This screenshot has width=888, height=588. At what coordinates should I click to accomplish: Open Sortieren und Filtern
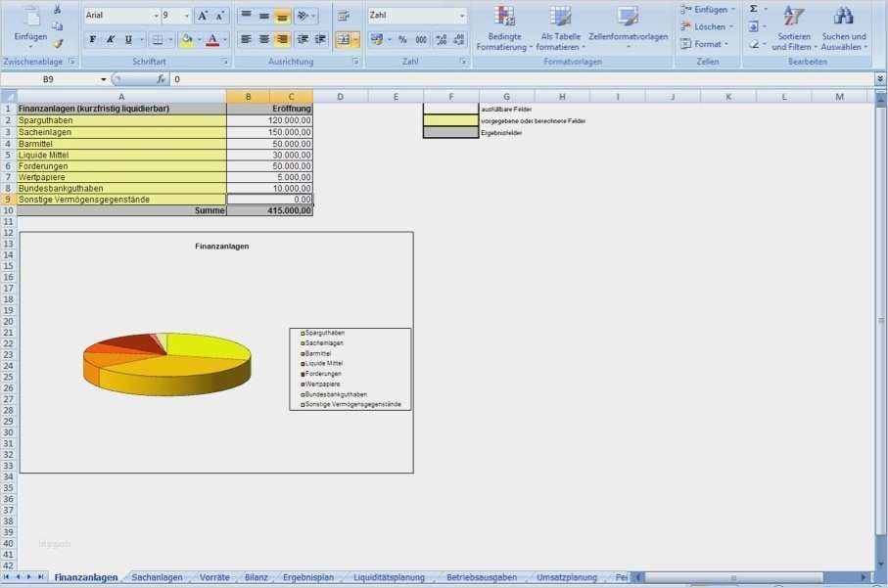coord(794,28)
